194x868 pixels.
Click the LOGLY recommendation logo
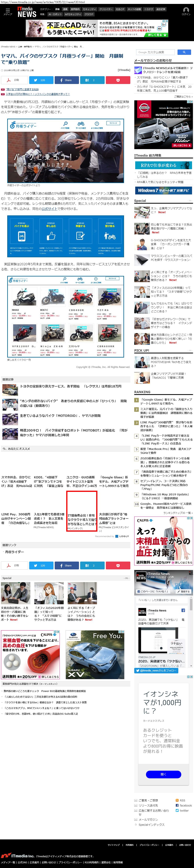coord(122,537)
